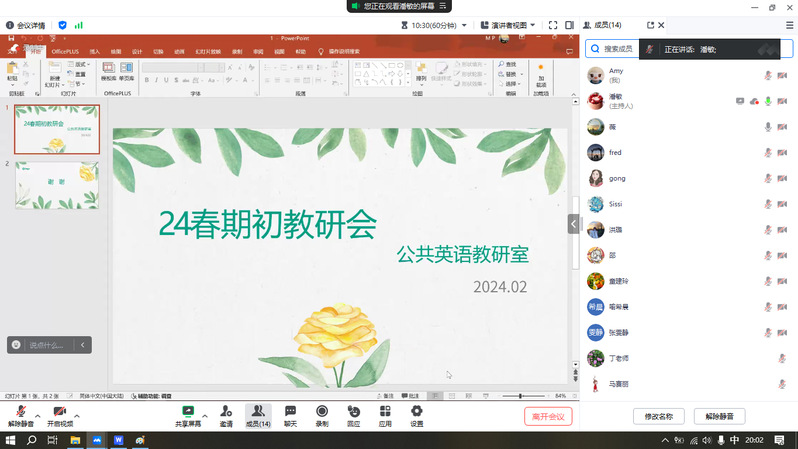This screenshot has width=798, height=449.
Task: Start recording with the 录制 button
Action: 322,412
